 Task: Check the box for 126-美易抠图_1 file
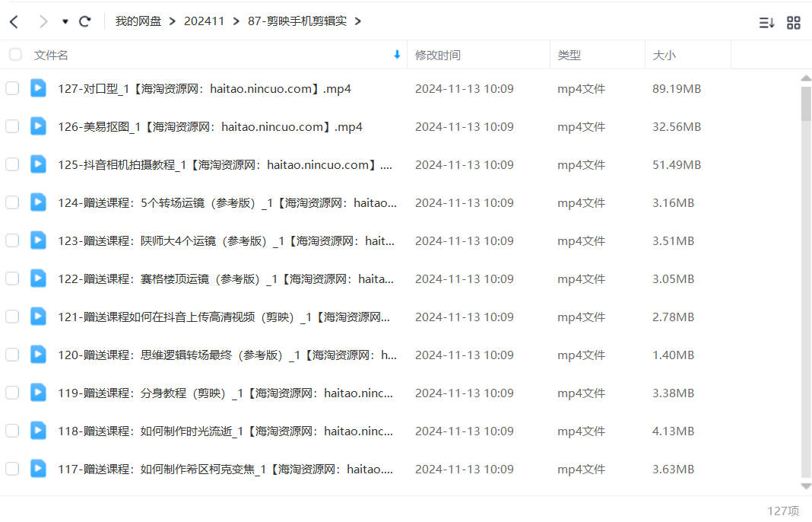pos(12,126)
